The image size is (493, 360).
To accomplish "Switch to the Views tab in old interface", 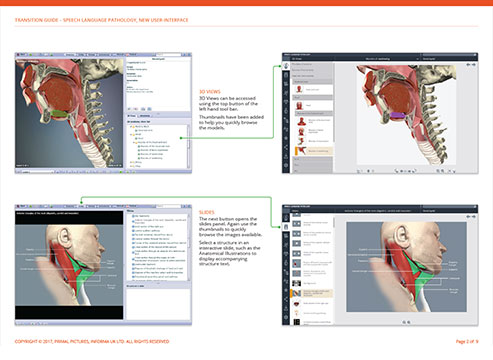I will 131,116.
